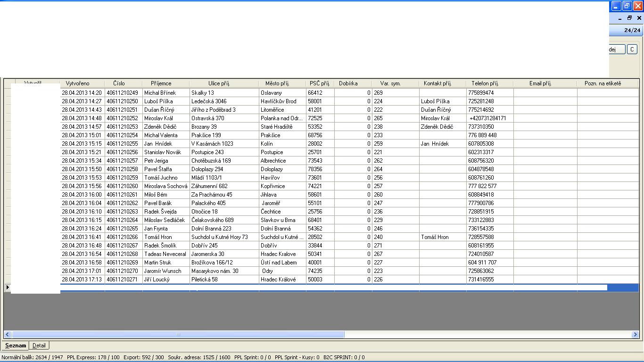This screenshot has height=362, width=644.
Task: Minimize the inner child window
Action: tap(620, 18)
